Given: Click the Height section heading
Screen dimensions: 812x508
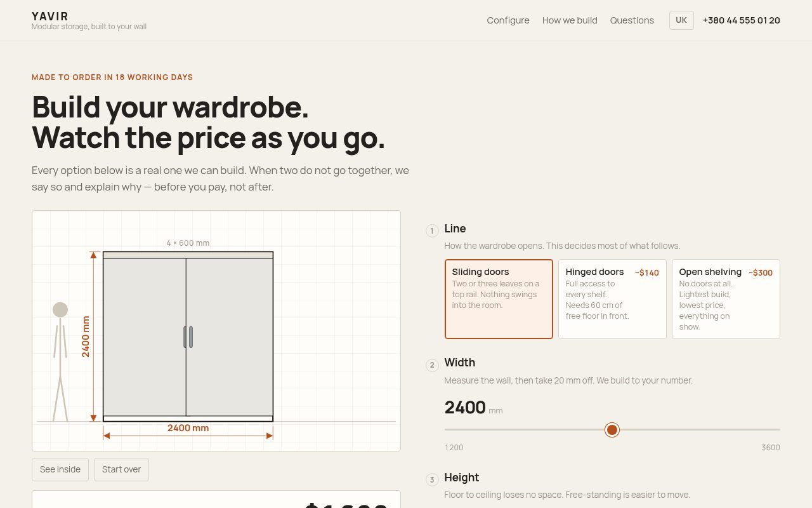Looking at the screenshot, I should tap(462, 478).
